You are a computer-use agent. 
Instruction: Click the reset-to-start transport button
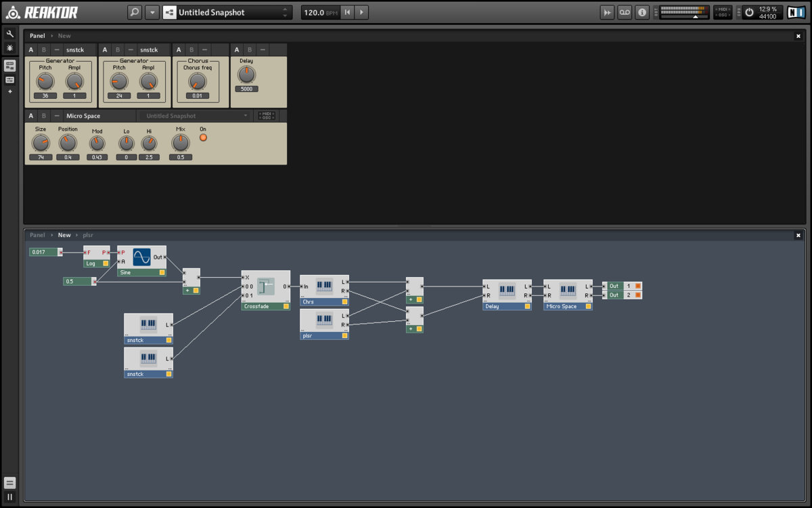point(347,12)
